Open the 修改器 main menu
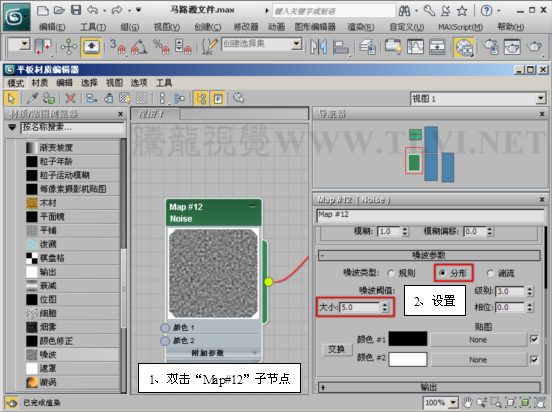The image size is (552, 412). (246, 27)
